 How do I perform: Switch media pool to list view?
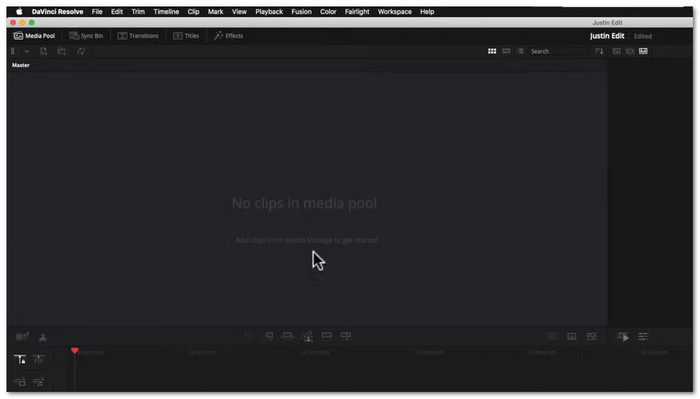pyautogui.click(x=521, y=51)
